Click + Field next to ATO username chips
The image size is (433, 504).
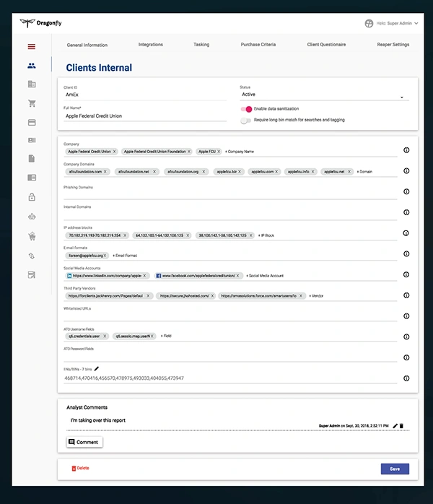[x=166, y=336]
